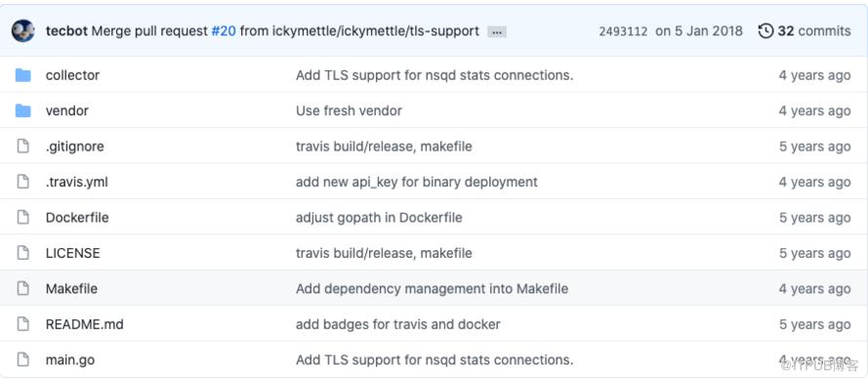The height and width of the screenshot is (380, 868).
Task: Open main.go's TLS support commit message
Action: 434,359
